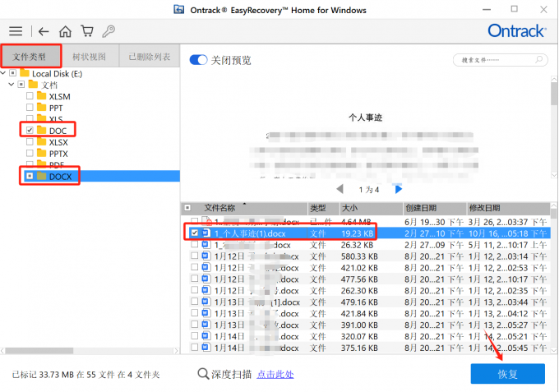Select the 479.16 KB file row

click(366, 302)
